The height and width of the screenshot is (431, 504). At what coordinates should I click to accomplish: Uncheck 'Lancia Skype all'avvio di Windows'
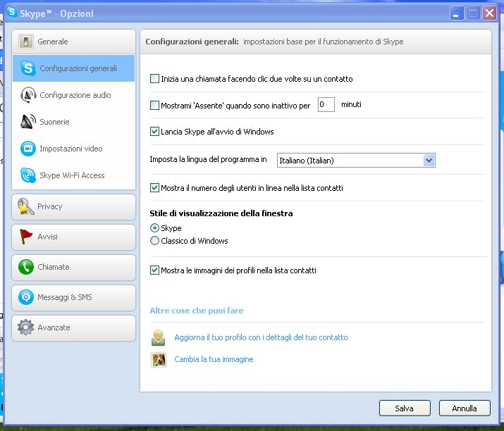coord(155,132)
